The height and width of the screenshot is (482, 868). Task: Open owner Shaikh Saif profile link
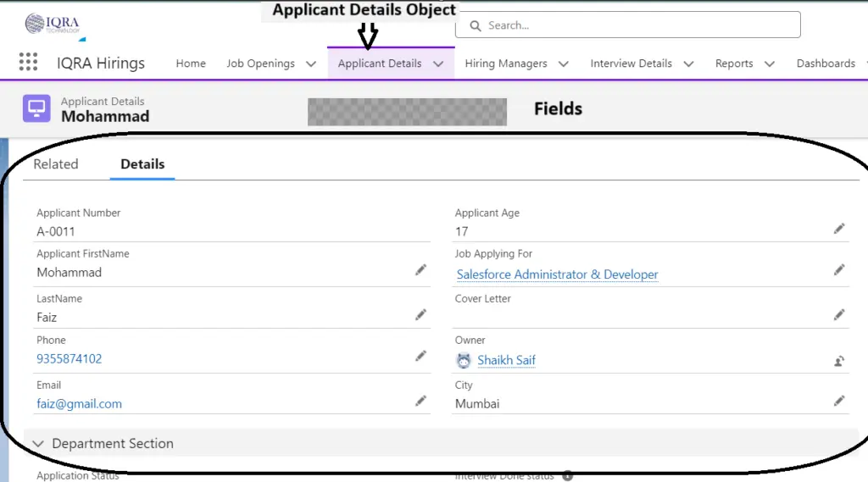pyautogui.click(x=506, y=361)
